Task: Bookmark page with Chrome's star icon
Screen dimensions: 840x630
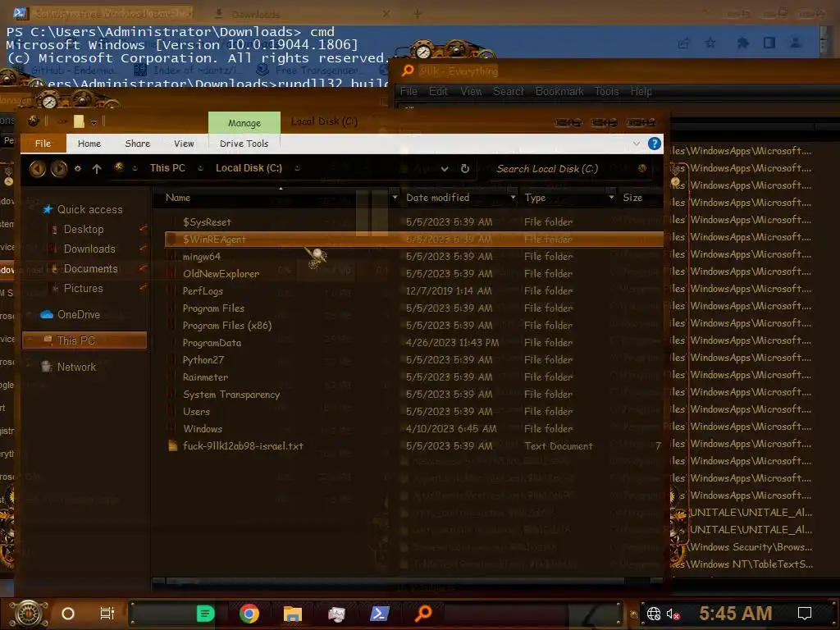Action: (710, 43)
